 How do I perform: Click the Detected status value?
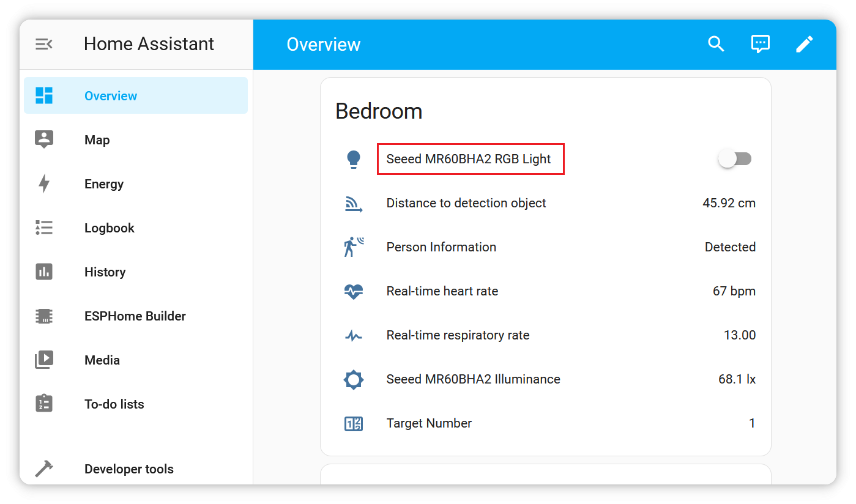[730, 247]
